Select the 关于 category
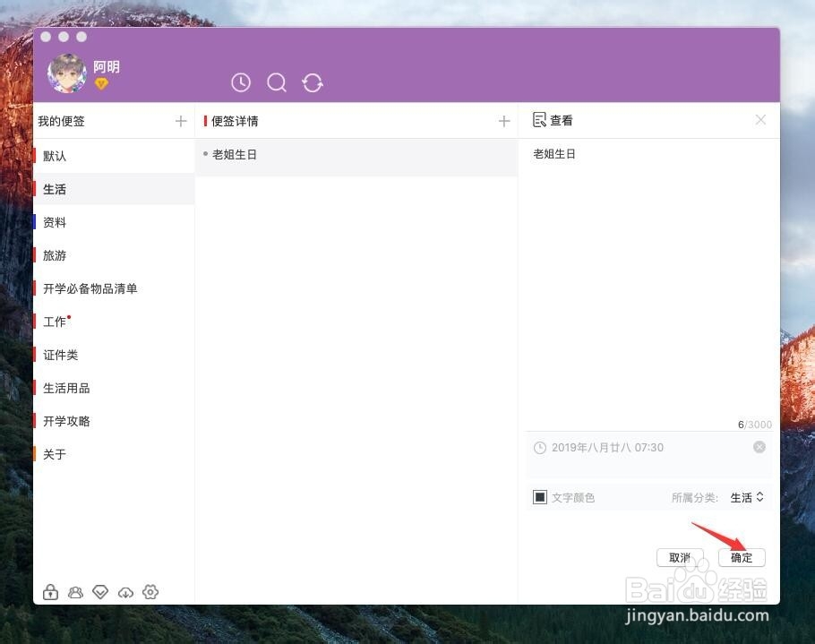This screenshot has width=815, height=644. point(114,454)
